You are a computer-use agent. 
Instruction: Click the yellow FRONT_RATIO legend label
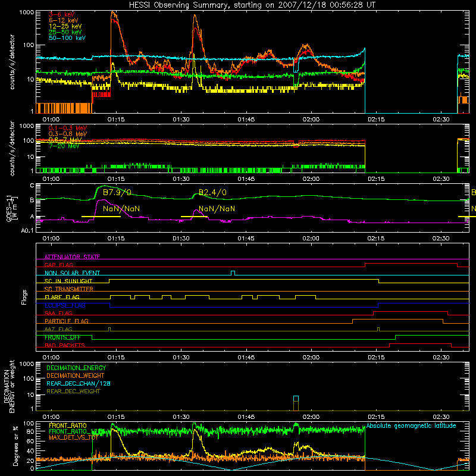coord(68,425)
